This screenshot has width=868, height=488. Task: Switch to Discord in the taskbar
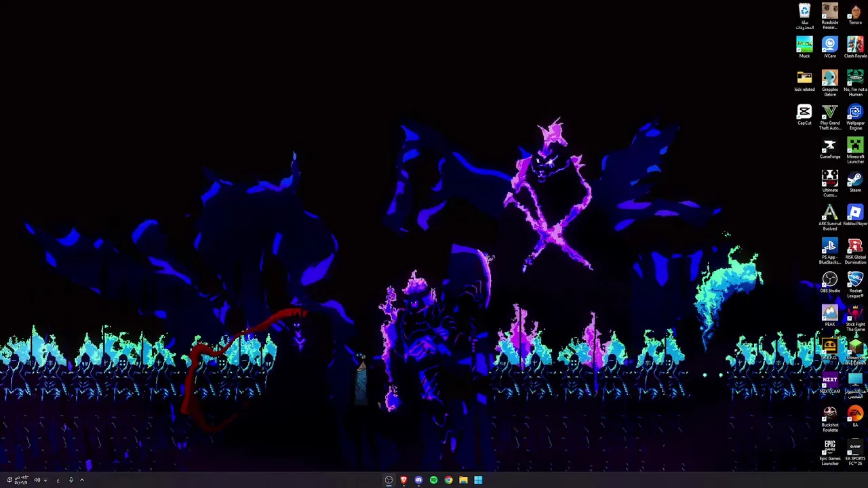tap(418, 480)
